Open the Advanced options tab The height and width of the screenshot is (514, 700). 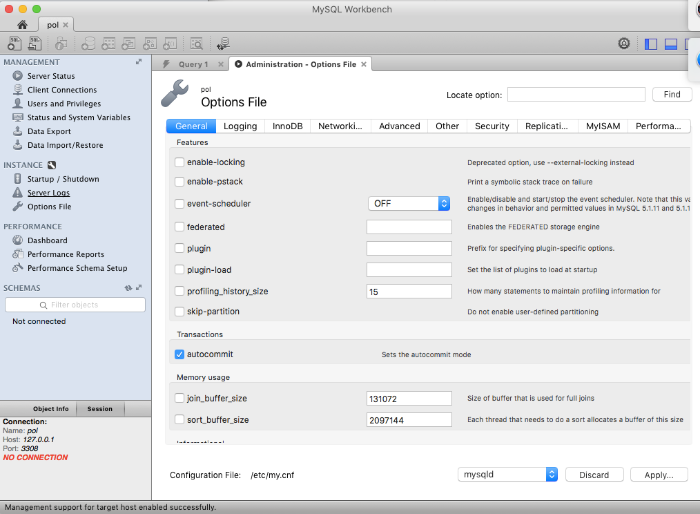point(400,126)
